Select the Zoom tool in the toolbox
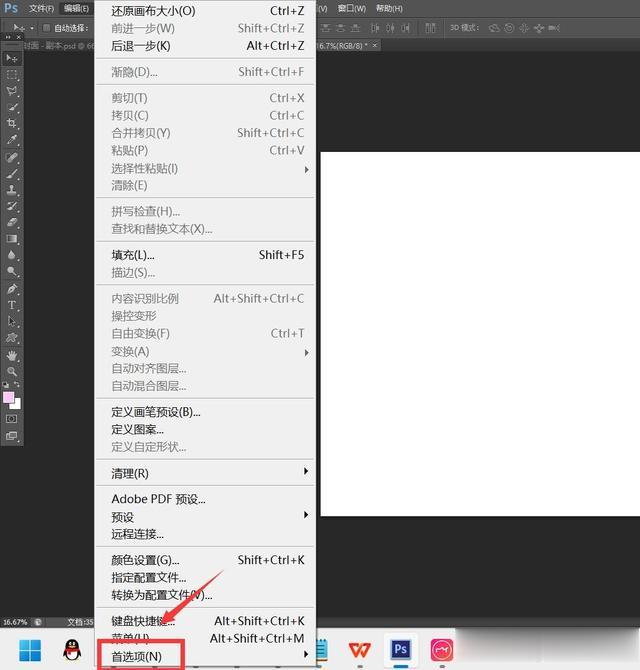 click(12, 371)
